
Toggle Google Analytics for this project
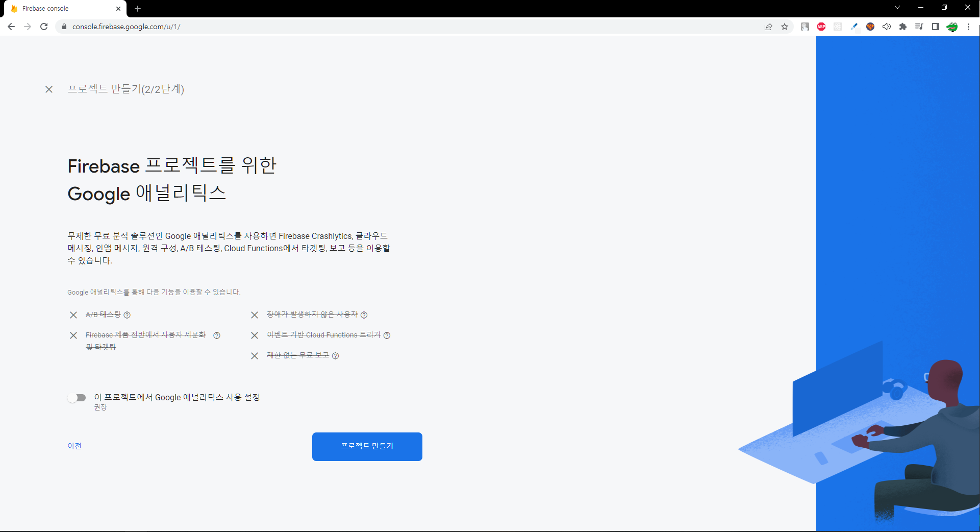[77, 398]
